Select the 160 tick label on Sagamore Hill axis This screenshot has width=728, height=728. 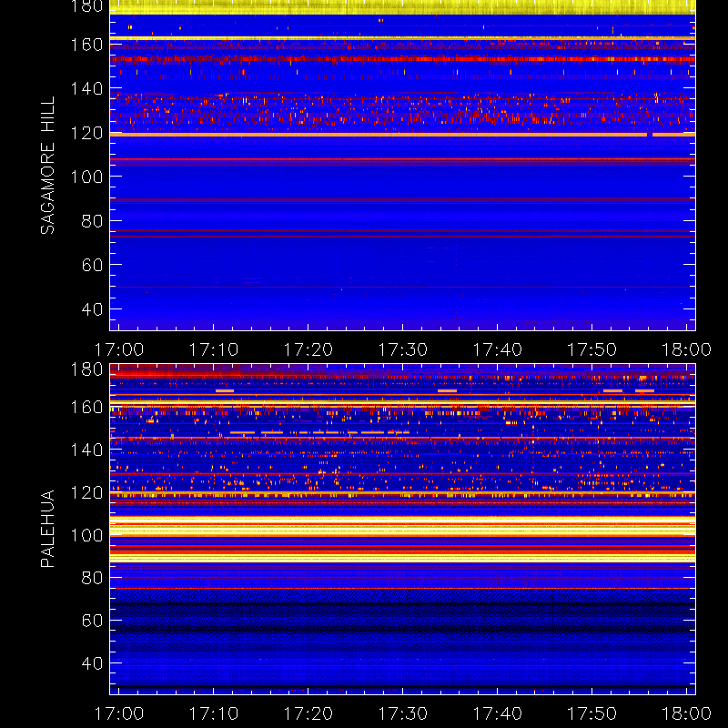86,45
